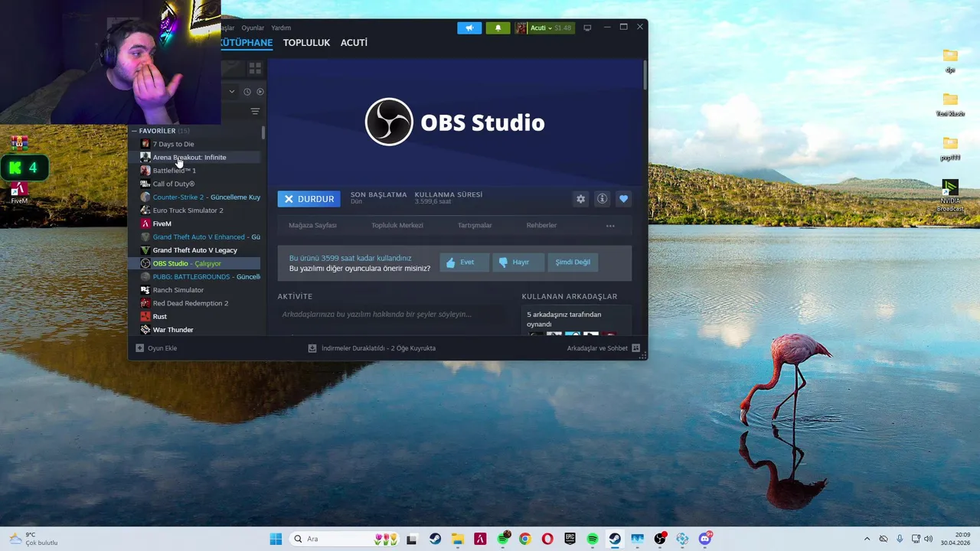Click the game list scrollbar

[x=263, y=132]
